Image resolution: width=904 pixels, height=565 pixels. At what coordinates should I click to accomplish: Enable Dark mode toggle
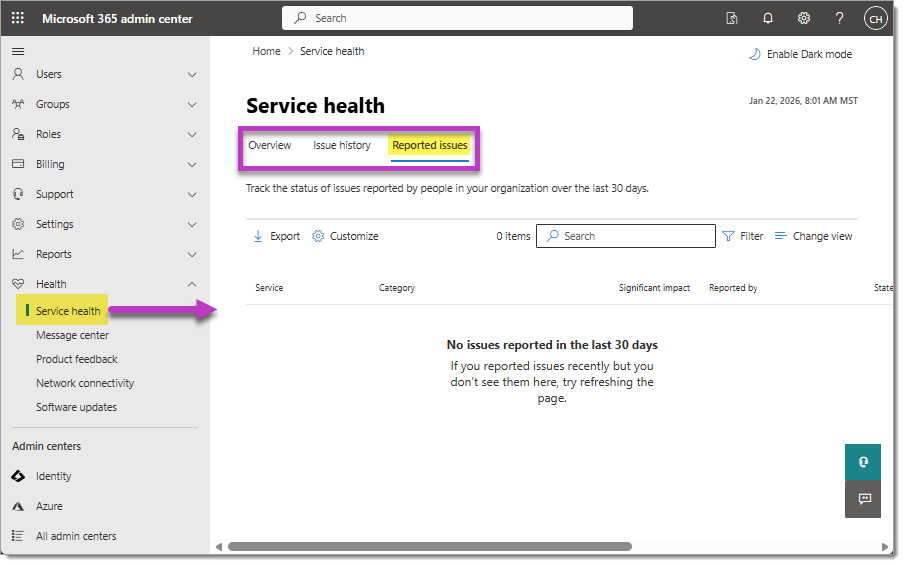coord(800,54)
